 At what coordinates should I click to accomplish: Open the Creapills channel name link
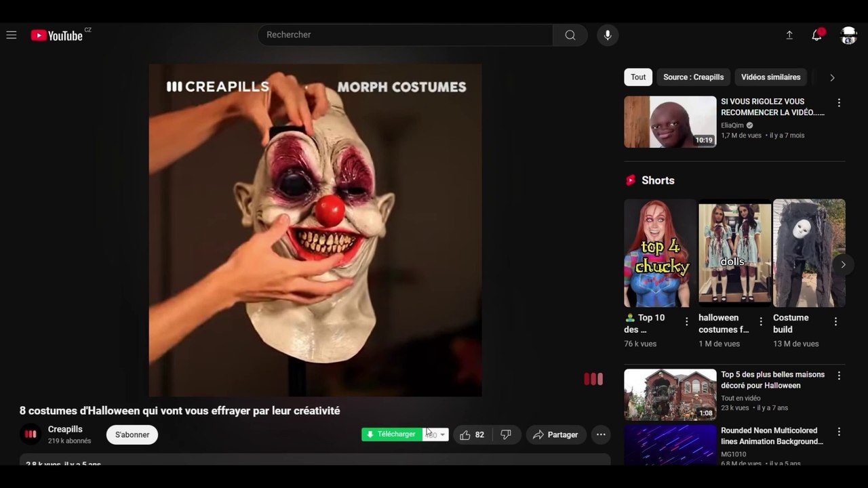65,430
